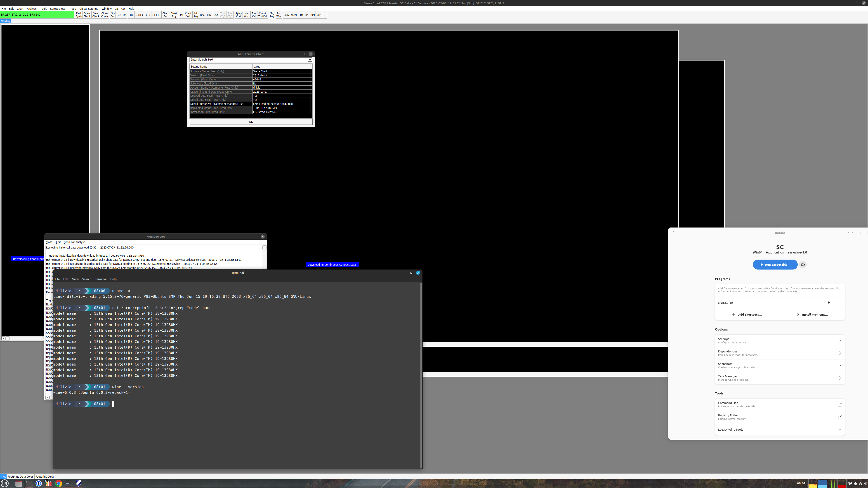Toggle the Msg Log toolbar button
This screenshot has height=488, width=868.
(271, 15)
